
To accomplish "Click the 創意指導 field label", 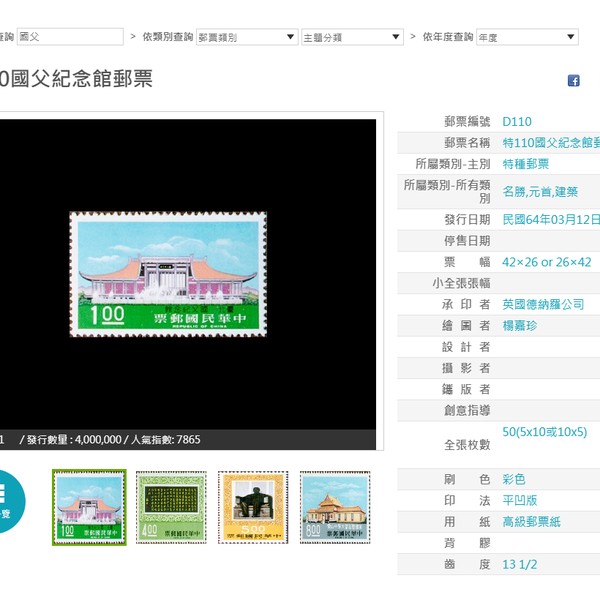I will pyautogui.click(x=467, y=411).
